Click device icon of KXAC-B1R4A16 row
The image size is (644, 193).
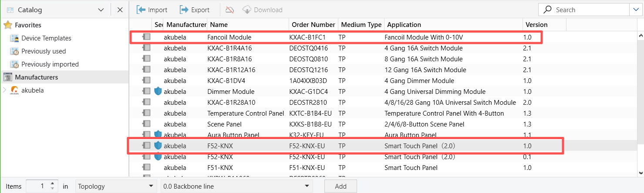(x=146, y=48)
